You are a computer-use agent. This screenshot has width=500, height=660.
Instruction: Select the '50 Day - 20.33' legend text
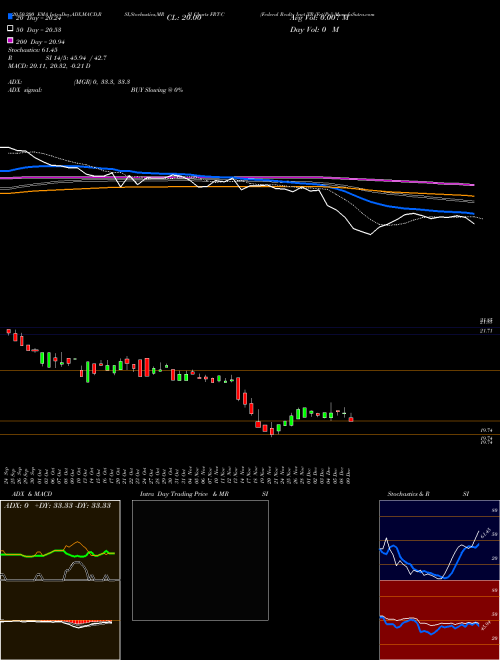click(39, 30)
